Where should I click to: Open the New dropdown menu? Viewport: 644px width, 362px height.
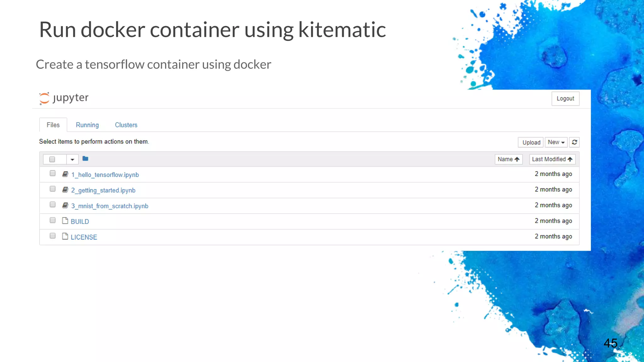pos(556,142)
